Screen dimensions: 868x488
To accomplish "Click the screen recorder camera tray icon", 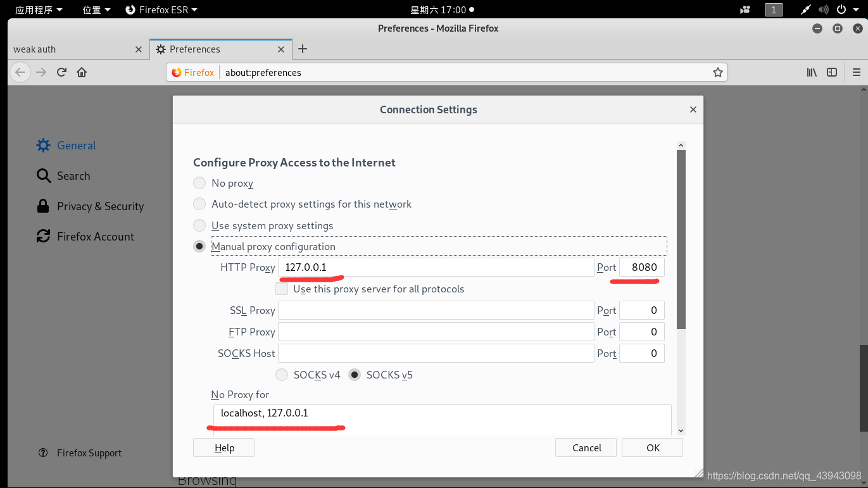I will [745, 9].
